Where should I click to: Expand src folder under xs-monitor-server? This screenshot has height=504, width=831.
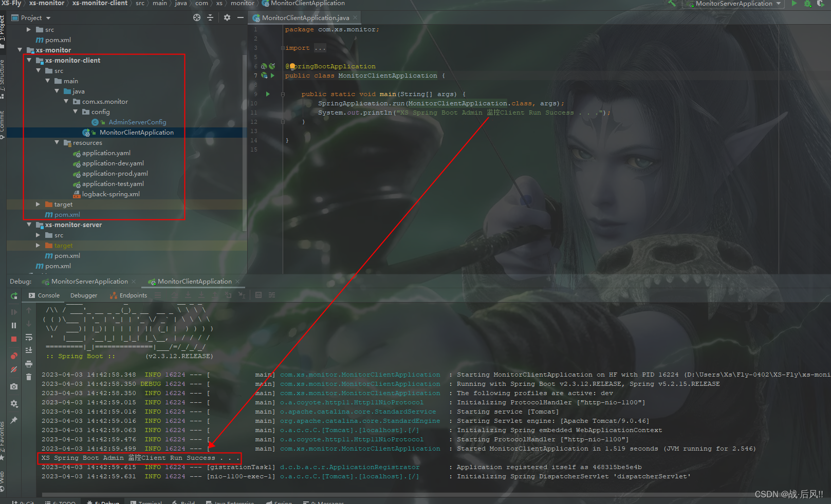(38, 235)
